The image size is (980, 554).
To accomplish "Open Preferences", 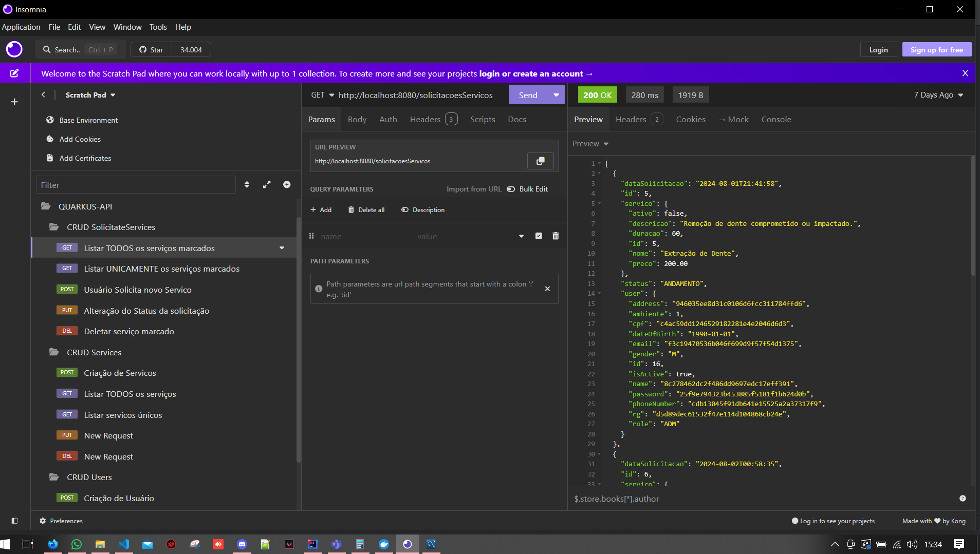I will 61,521.
